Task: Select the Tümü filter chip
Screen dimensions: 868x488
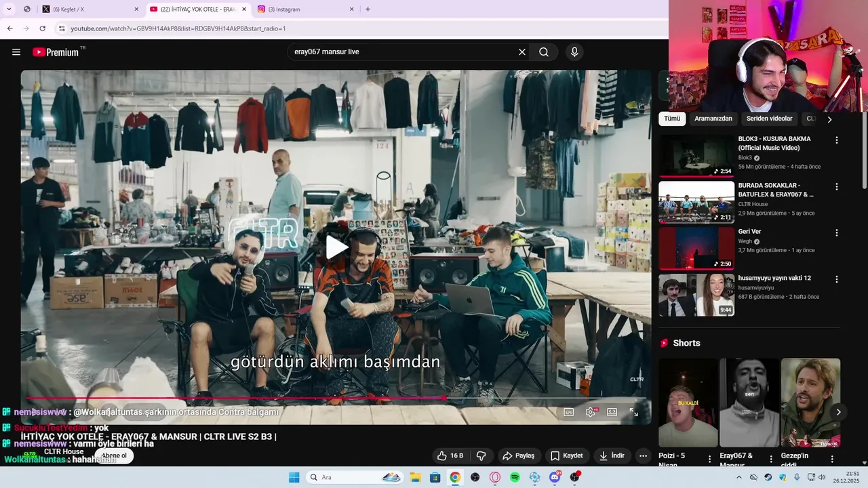Action: pyautogui.click(x=672, y=119)
